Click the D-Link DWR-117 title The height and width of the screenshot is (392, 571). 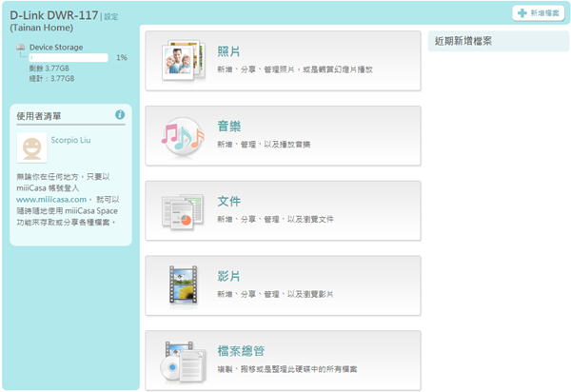(54, 15)
